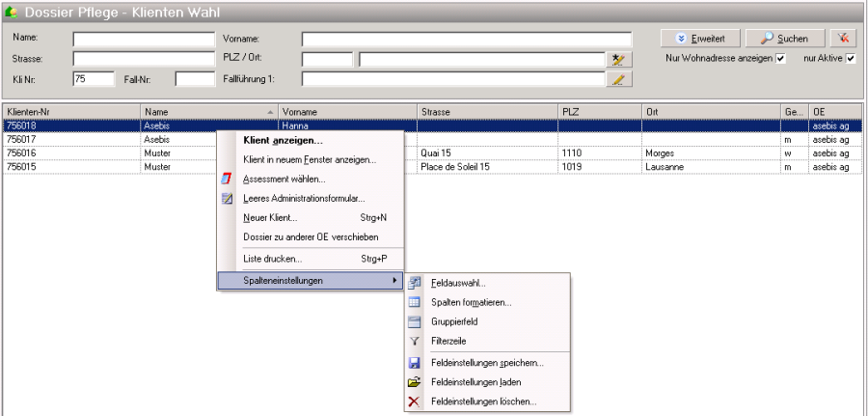The height and width of the screenshot is (416, 868).
Task: Click the Vorname column header
Action: [x=347, y=112]
